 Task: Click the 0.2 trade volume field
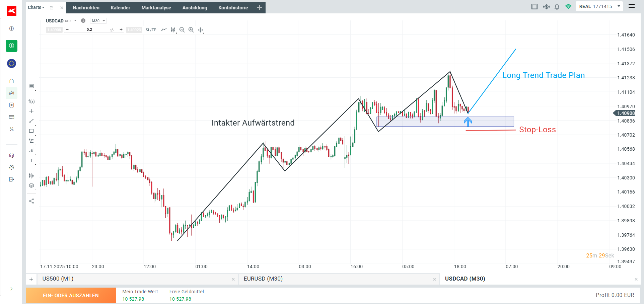pyautogui.click(x=89, y=30)
